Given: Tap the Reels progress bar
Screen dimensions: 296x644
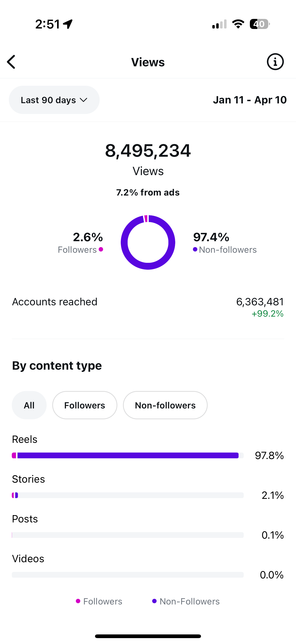Looking at the screenshot, I should (128, 456).
